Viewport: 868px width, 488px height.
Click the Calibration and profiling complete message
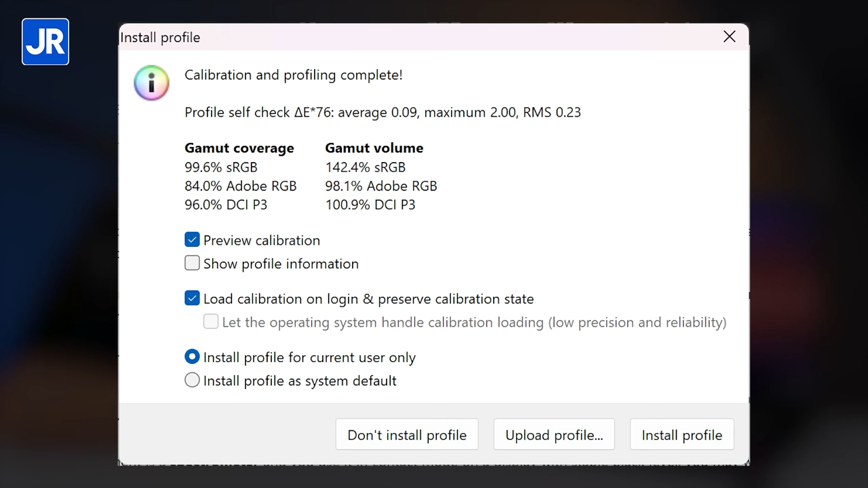[294, 75]
